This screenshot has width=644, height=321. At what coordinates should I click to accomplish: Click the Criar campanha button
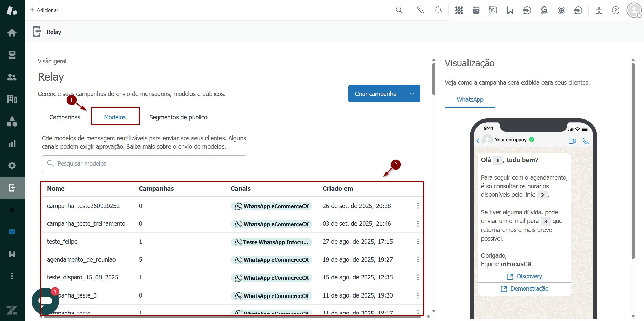point(375,94)
